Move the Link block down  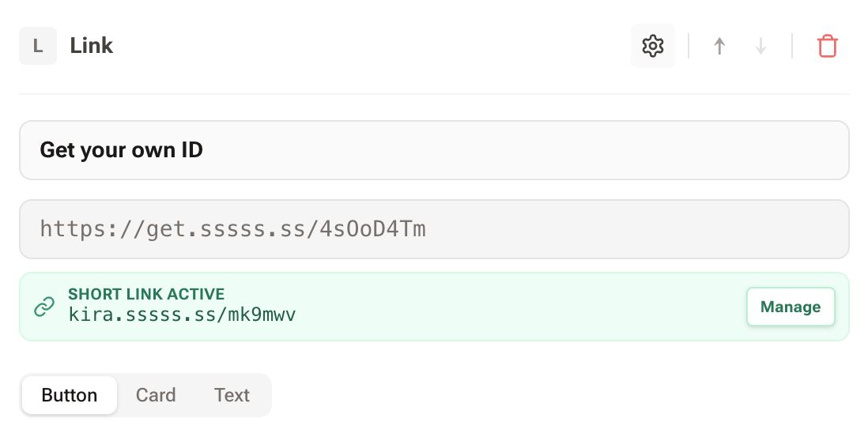click(760, 46)
